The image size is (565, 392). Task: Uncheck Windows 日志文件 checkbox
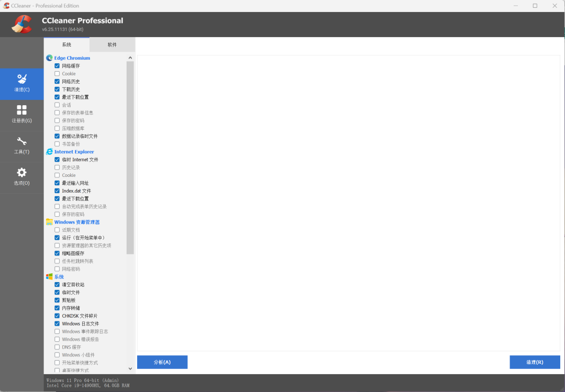[x=57, y=323]
